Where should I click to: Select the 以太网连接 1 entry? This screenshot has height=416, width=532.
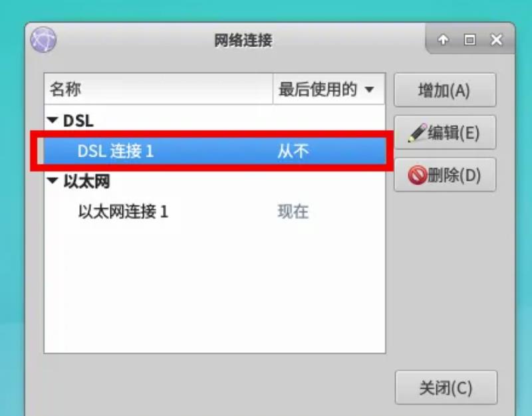pos(215,211)
